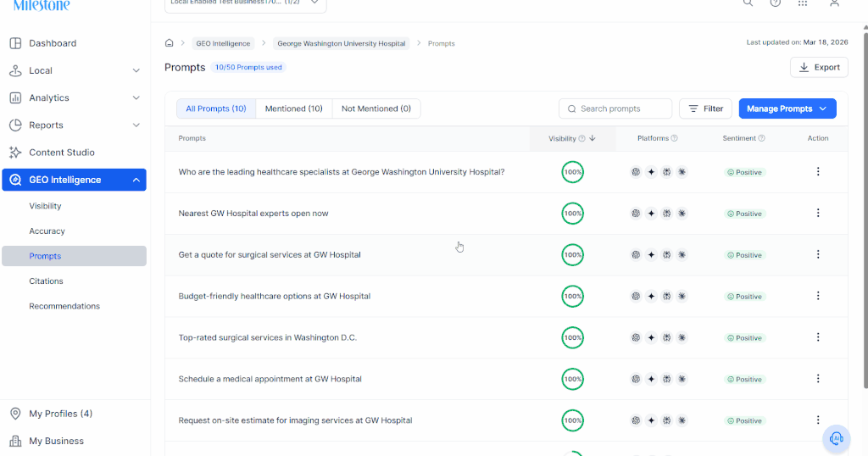The height and width of the screenshot is (456, 868).
Task: Click prompt 'Get a quote for surgical services at GW Hospital'
Action: (270, 254)
